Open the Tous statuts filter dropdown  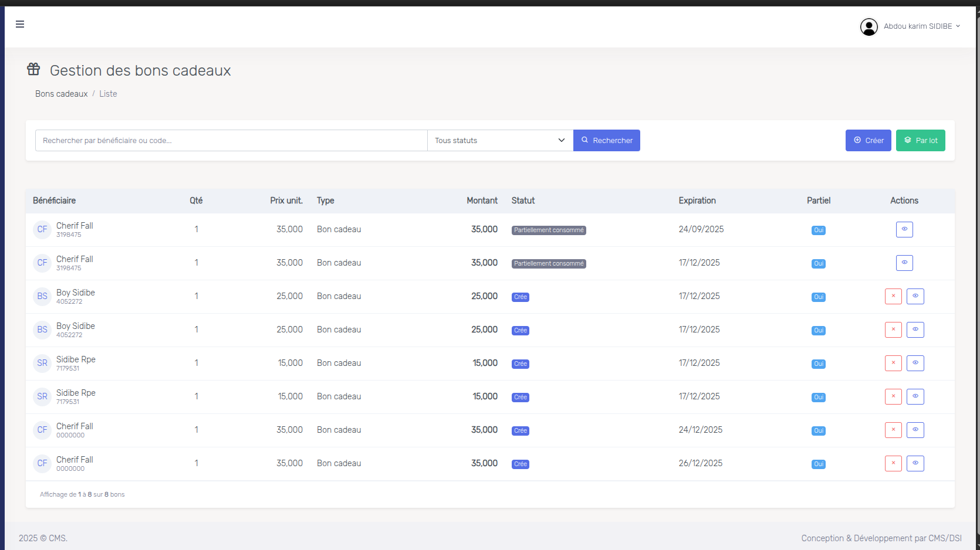[x=499, y=140]
